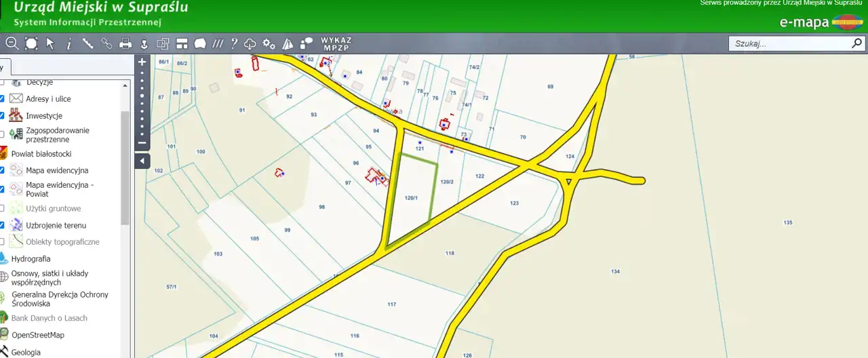Click the question mark help icon
The image size is (868, 358).
[234, 44]
